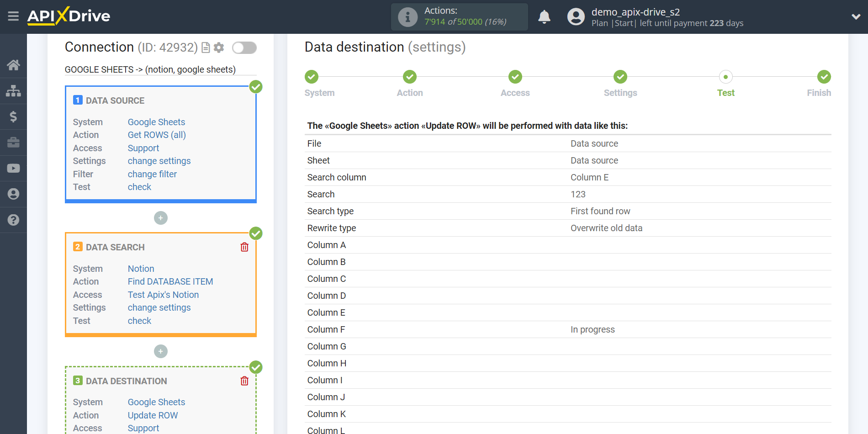Open connections sitemap icon in sidebar
868x434 pixels.
[13, 91]
